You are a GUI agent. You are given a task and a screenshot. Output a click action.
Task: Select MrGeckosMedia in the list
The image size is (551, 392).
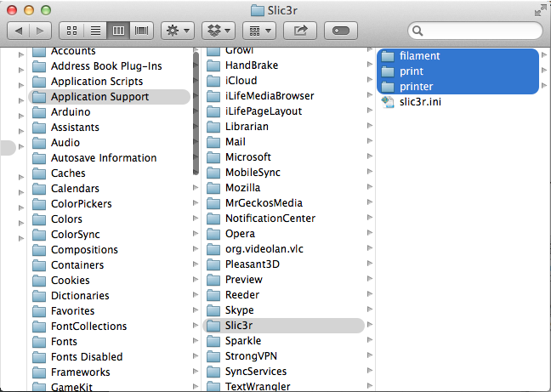point(283,203)
